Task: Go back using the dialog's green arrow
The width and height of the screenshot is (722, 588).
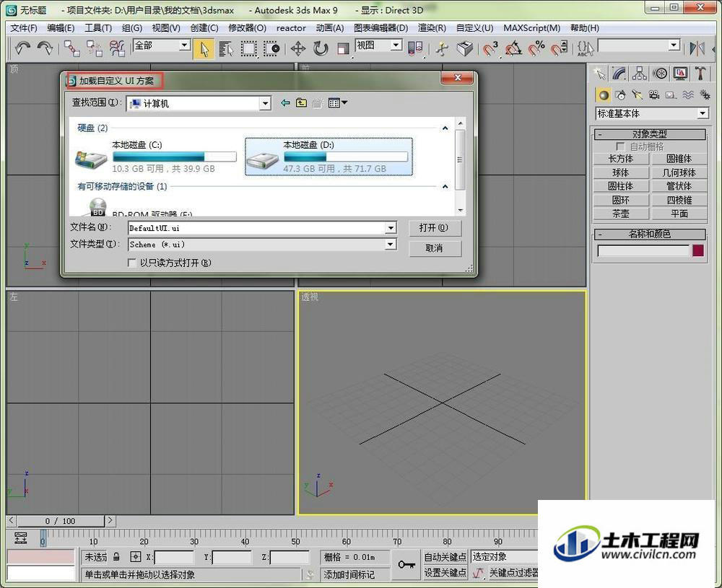Action: [x=285, y=103]
